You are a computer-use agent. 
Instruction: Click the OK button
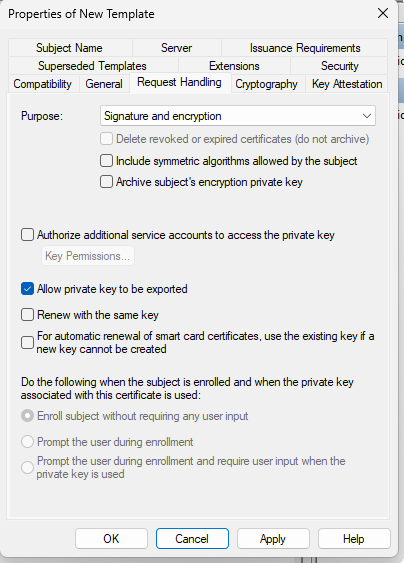pos(111,539)
